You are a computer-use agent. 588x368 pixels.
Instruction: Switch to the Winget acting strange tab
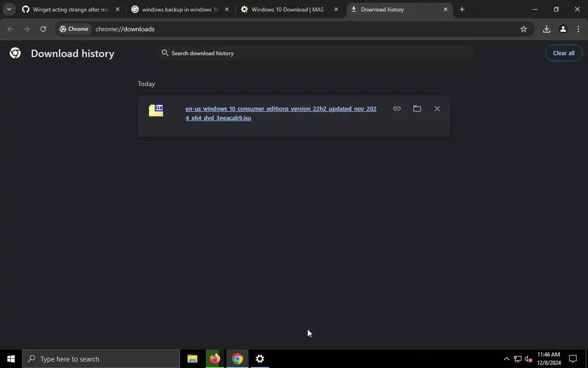(70, 9)
